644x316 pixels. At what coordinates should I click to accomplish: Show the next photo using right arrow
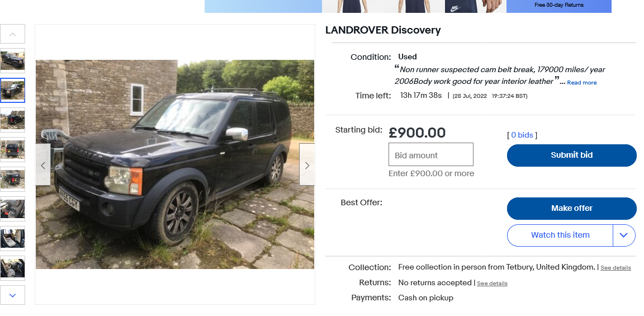[307, 165]
